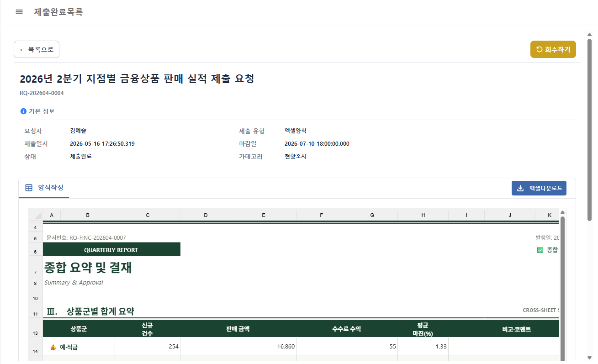
Task: Select the 평균 마진(%) table header cell
Action: 423,329
